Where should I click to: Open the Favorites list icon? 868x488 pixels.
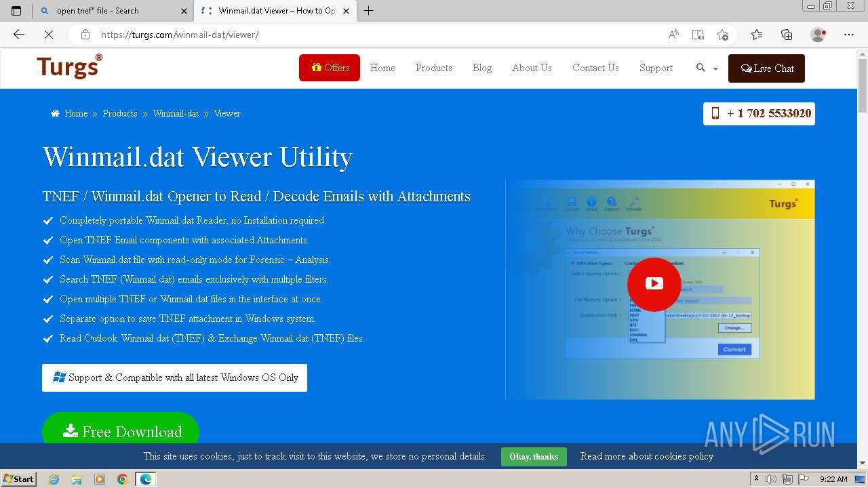pos(757,35)
